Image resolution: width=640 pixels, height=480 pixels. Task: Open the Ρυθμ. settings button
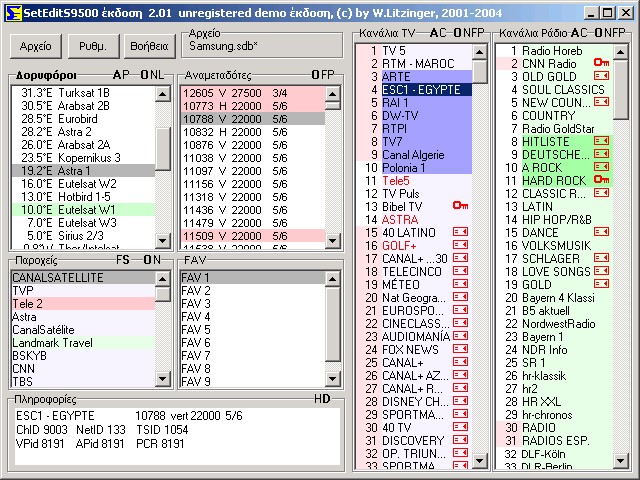tap(92, 46)
